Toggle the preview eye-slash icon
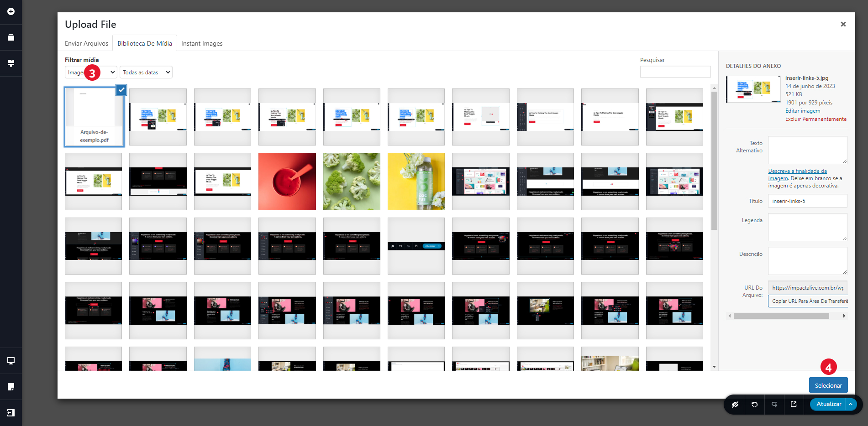This screenshot has width=868, height=426. pos(735,405)
